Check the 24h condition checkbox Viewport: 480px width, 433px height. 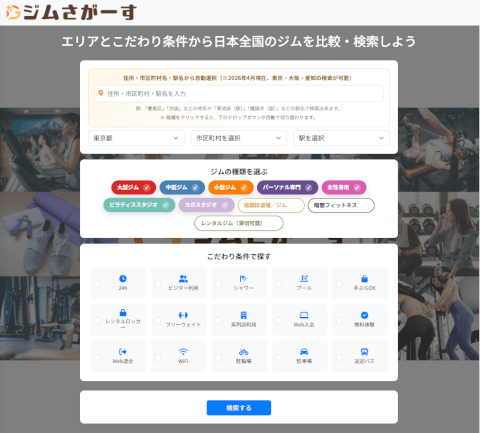point(97,284)
